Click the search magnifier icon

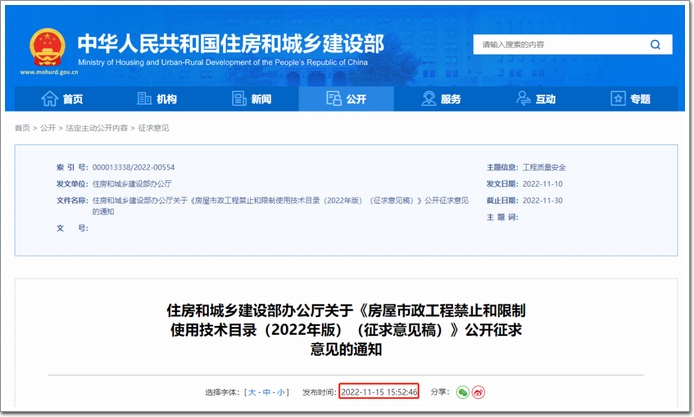(x=655, y=45)
